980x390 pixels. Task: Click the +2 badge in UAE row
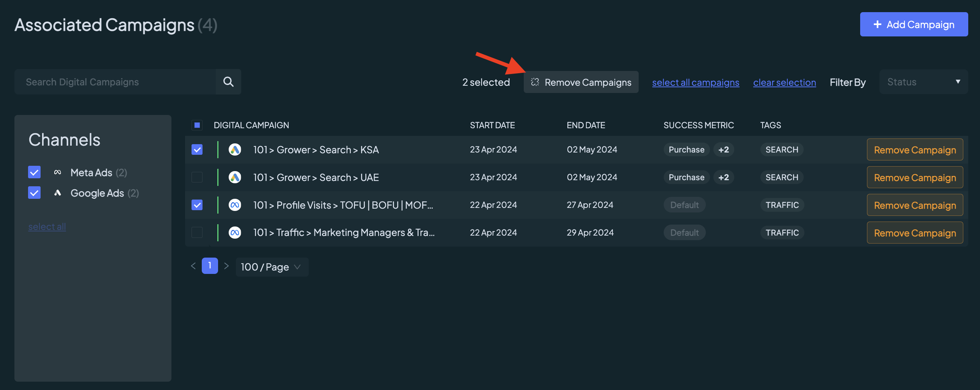point(723,177)
